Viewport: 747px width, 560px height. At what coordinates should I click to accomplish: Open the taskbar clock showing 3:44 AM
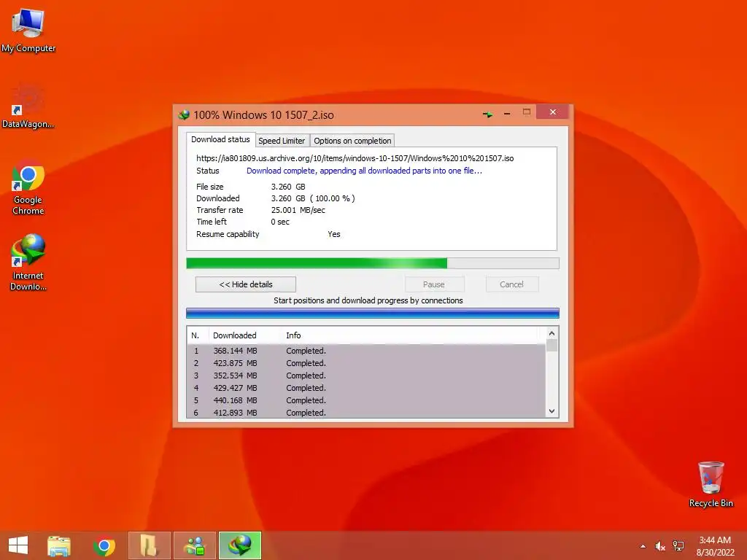tap(715, 546)
